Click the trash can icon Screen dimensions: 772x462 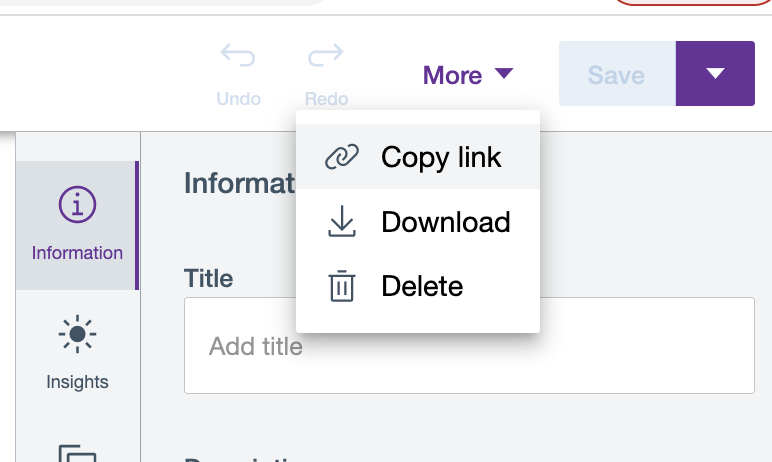pos(342,287)
